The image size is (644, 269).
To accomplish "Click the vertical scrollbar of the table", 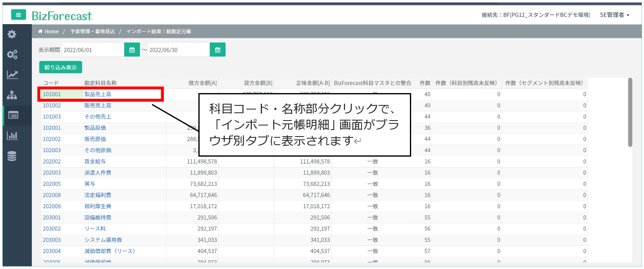I will (630, 112).
